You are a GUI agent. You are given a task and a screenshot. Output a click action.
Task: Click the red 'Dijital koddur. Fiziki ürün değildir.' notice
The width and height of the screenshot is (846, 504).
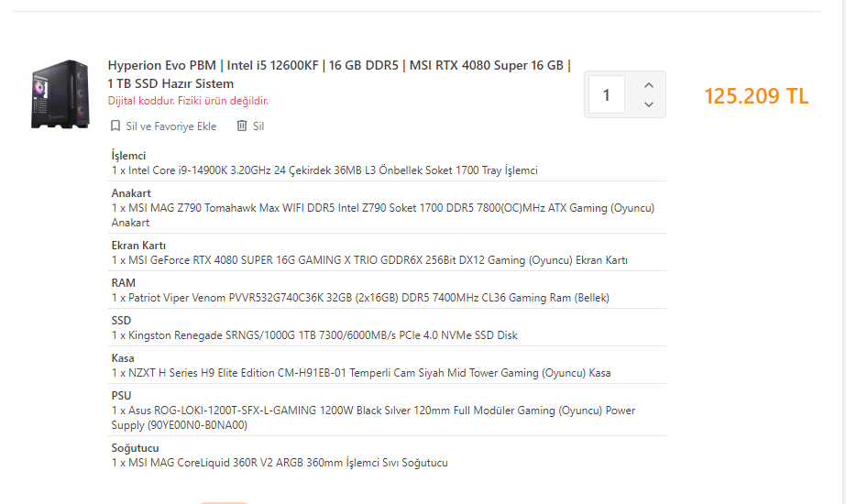coord(188,101)
